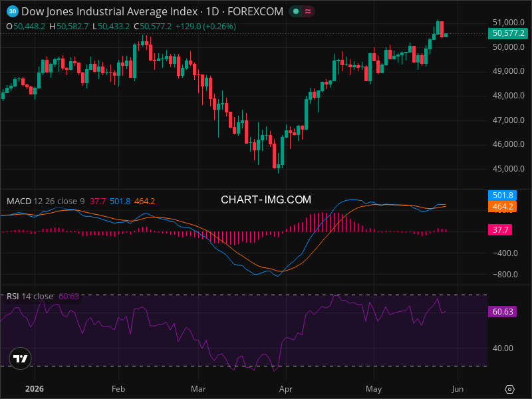This screenshot has height=399, width=532.
Task: Click the 51,000.0 price axis label
Action: click(508, 23)
